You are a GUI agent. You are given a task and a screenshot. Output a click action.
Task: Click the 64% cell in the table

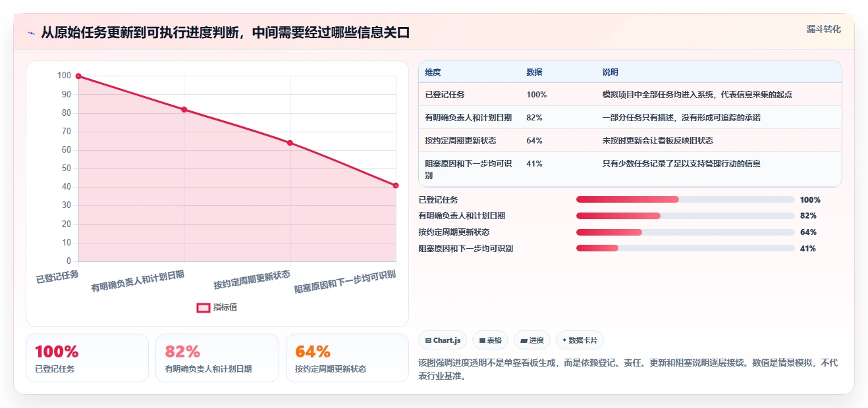[x=534, y=141]
